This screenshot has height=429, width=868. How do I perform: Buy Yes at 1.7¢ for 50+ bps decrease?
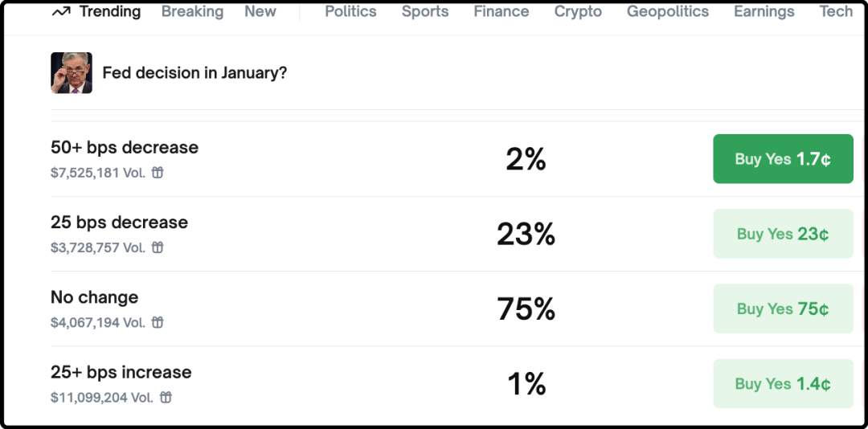[783, 159]
